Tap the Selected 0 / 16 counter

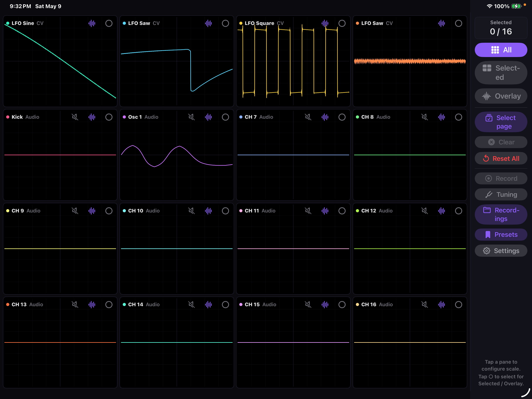coord(501,28)
